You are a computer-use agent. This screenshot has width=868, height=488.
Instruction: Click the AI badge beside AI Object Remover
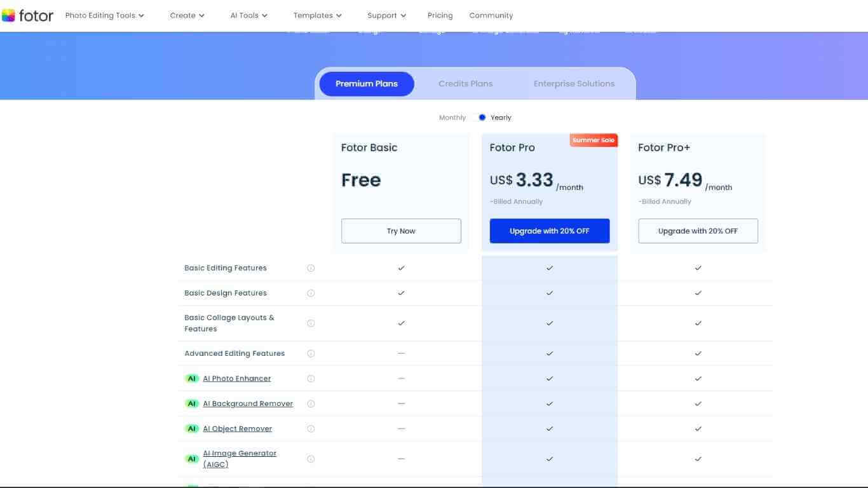pyautogui.click(x=192, y=429)
